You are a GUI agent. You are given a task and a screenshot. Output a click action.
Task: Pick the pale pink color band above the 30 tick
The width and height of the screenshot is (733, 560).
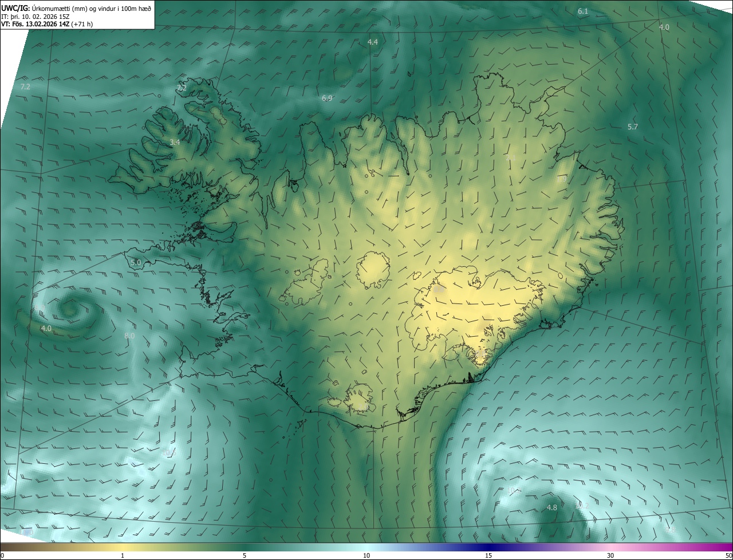click(x=610, y=547)
